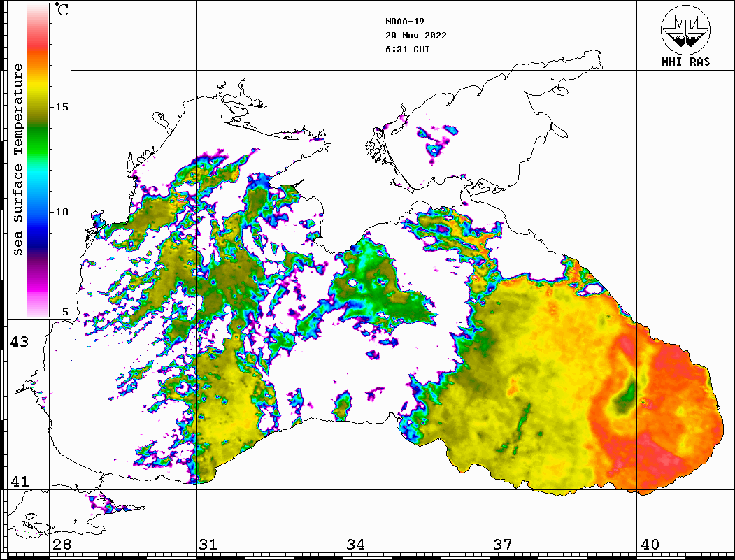Image resolution: width=735 pixels, height=560 pixels.
Task: Select the 'MHI RAS' caption text
Action: coord(686,62)
